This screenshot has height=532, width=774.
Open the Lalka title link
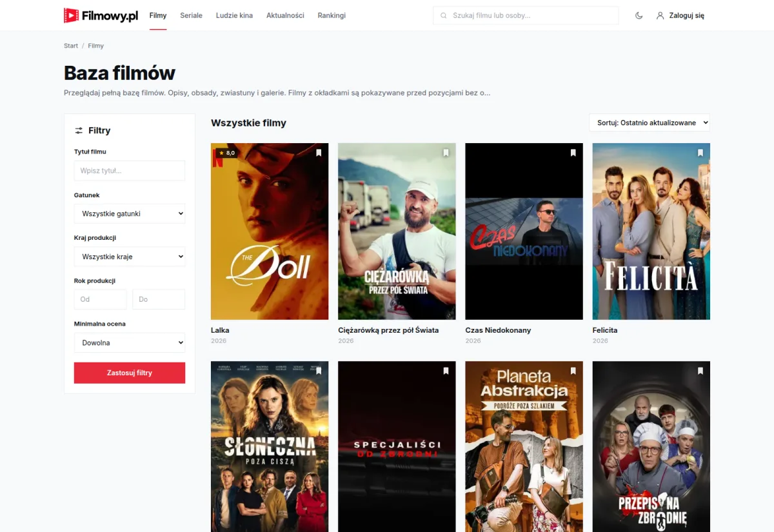[220, 330]
